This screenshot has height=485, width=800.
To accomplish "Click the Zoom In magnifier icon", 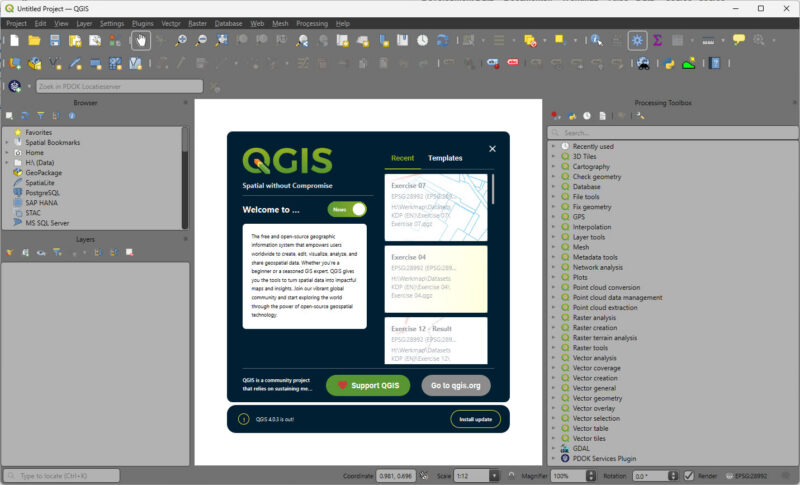I will pos(181,41).
